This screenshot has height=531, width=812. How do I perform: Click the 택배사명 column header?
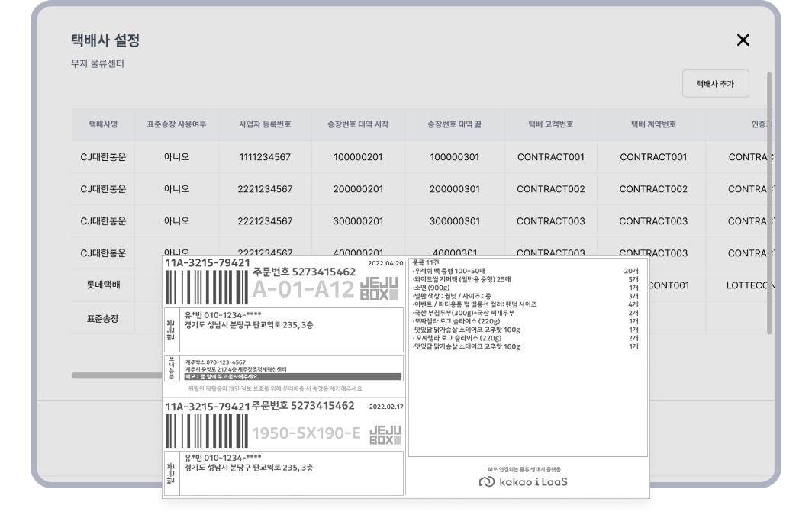click(103, 124)
